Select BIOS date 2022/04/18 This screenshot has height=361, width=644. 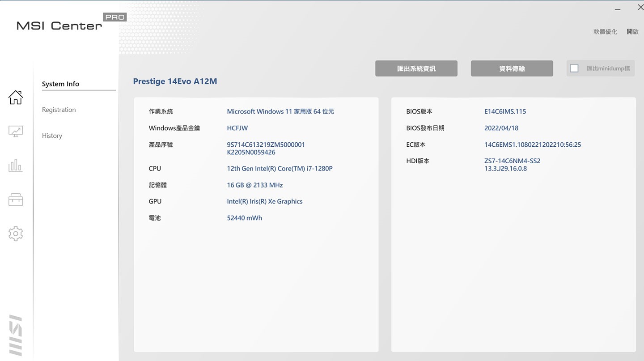click(x=501, y=128)
